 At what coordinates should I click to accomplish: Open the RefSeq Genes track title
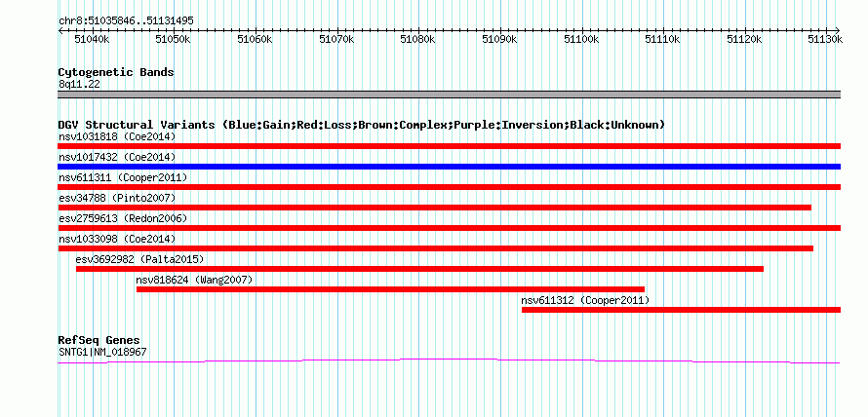click(x=99, y=341)
